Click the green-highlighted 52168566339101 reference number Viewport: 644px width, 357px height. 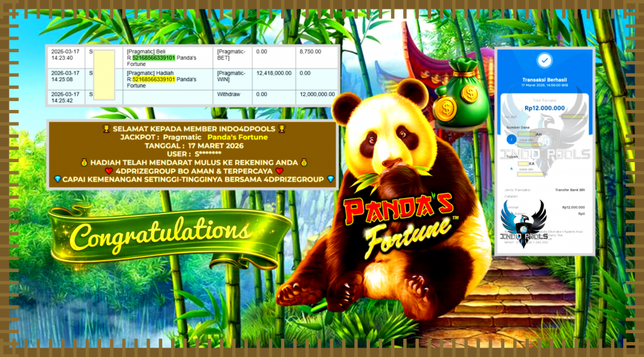point(153,58)
